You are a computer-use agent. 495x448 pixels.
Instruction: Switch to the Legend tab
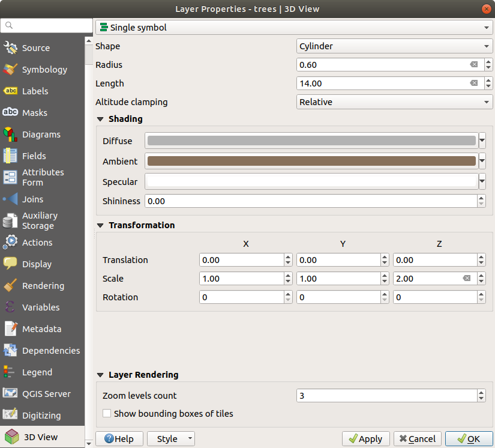[37, 372]
